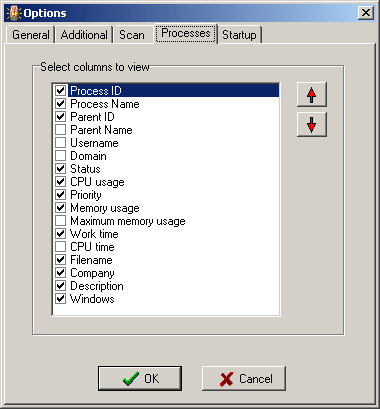The width and height of the screenshot is (380, 409).
Task: Select the 'CPU time' list row text
Action: click(92, 247)
